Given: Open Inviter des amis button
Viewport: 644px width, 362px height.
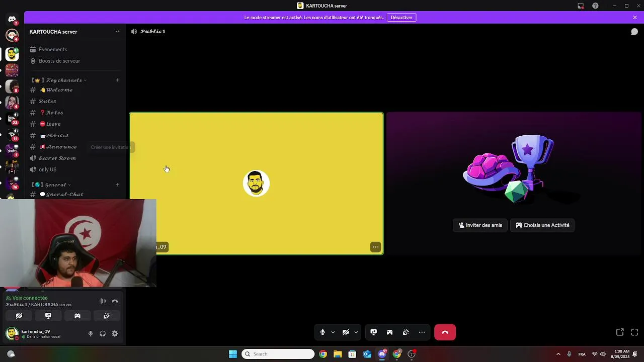Looking at the screenshot, I should point(480,225).
